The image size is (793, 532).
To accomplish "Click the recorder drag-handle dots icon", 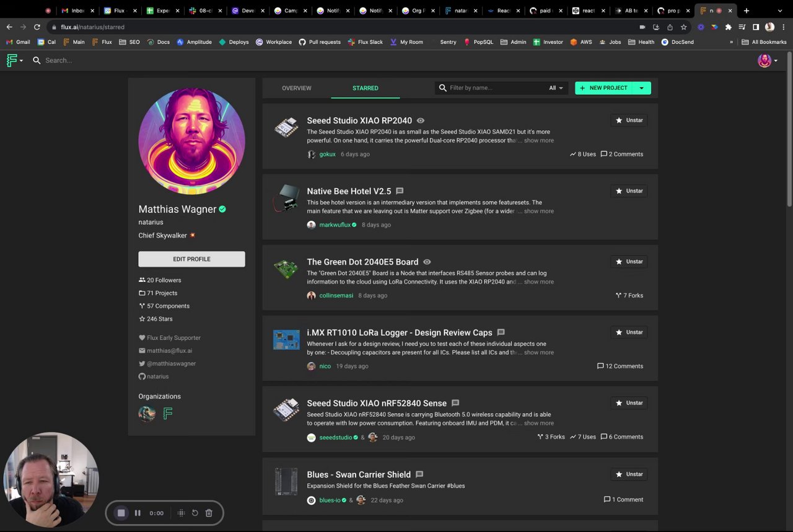I will 181,513.
